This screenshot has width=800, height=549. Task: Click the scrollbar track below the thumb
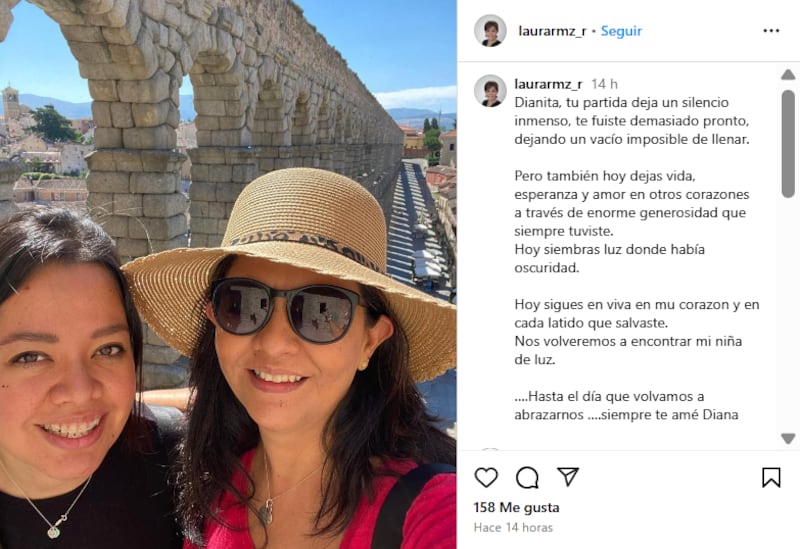click(x=788, y=314)
